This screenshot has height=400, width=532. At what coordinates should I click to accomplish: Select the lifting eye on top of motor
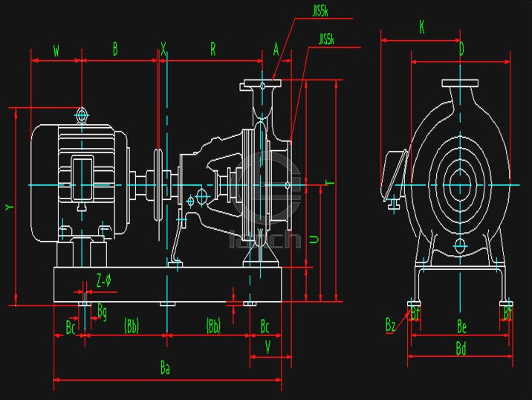coord(82,115)
